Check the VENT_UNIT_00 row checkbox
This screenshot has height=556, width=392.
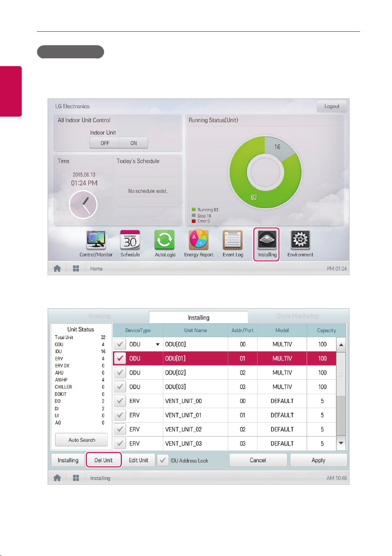(x=120, y=401)
